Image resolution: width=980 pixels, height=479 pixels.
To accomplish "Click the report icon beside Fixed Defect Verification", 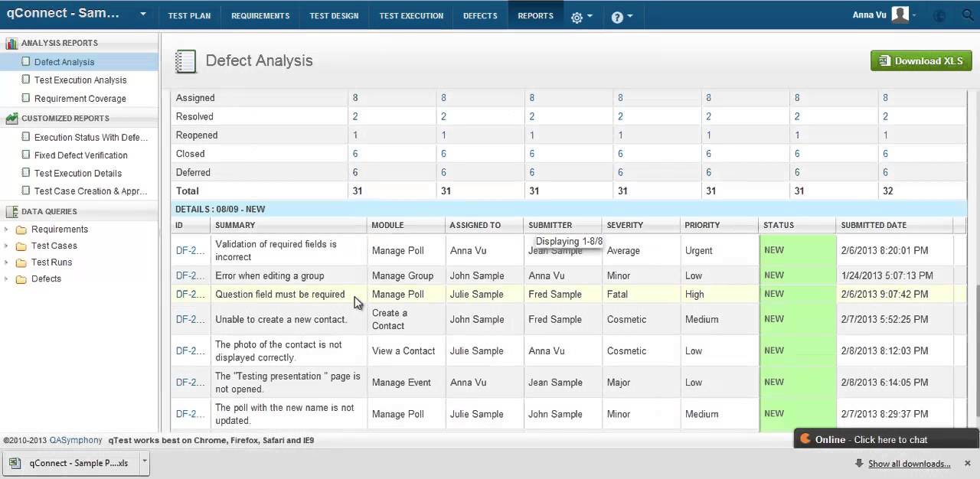I will pos(26,155).
